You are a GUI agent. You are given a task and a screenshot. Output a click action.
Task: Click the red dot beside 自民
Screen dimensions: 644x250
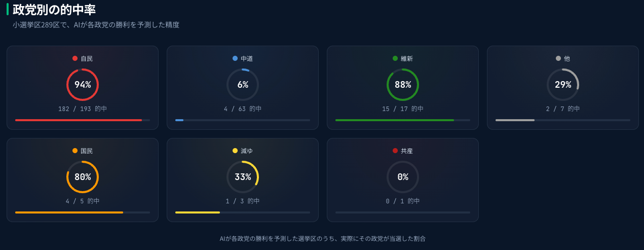[75, 58]
